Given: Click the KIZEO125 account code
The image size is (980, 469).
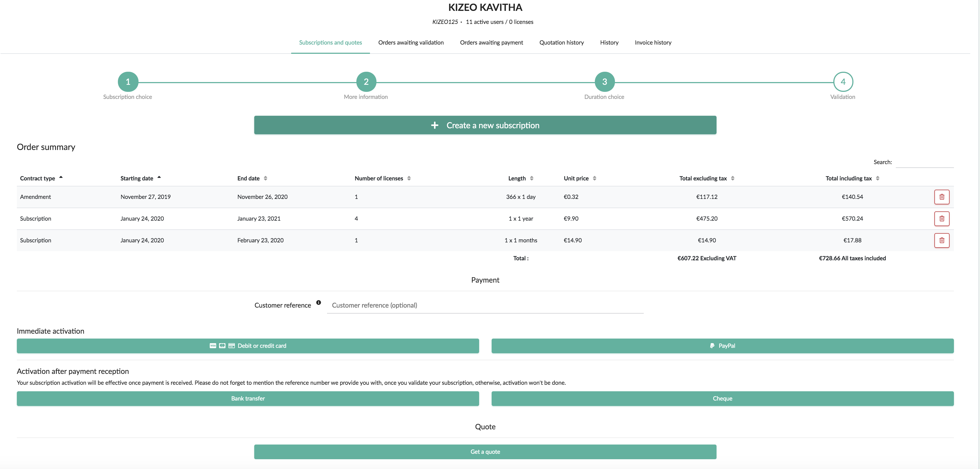Looking at the screenshot, I should click(x=445, y=22).
